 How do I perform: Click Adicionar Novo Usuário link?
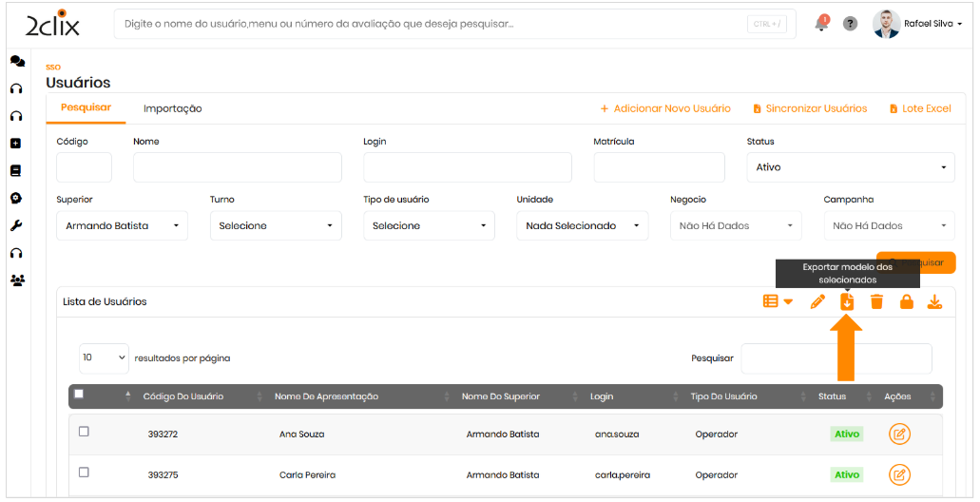[x=665, y=109]
